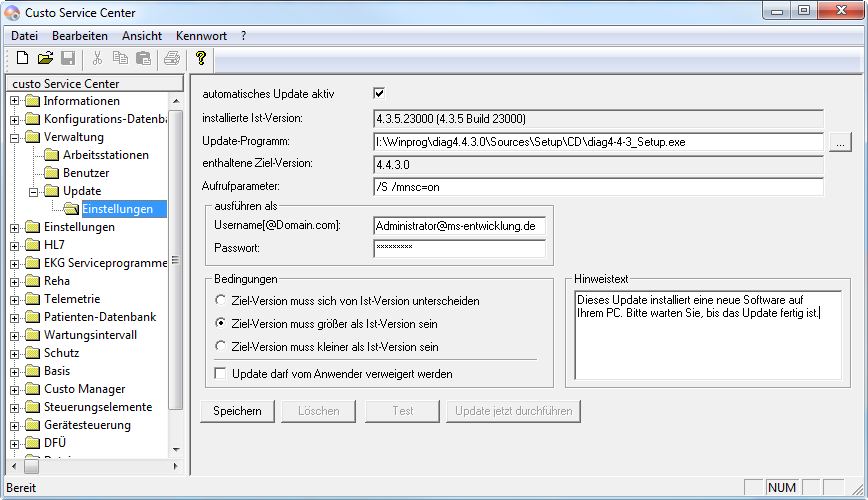The image size is (868, 500).
Task: Click the Reha folder icon
Action: point(33,281)
